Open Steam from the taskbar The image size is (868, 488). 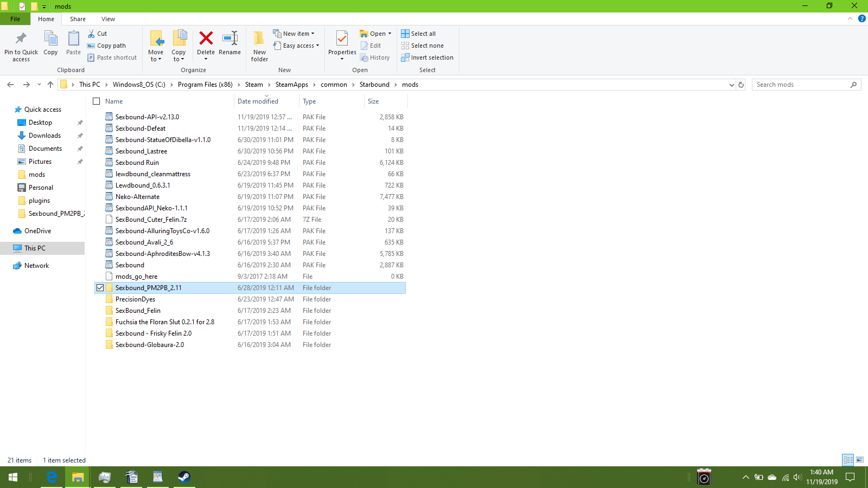pos(184,477)
